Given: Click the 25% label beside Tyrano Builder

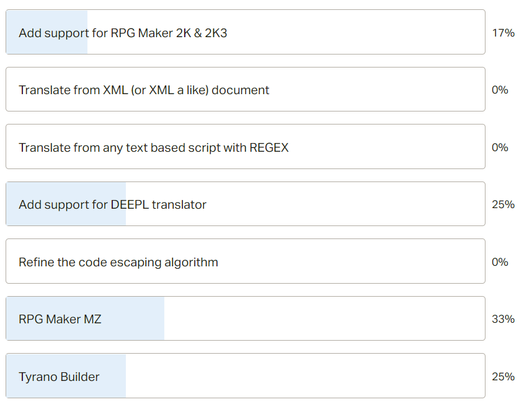Looking at the screenshot, I should point(503,377).
